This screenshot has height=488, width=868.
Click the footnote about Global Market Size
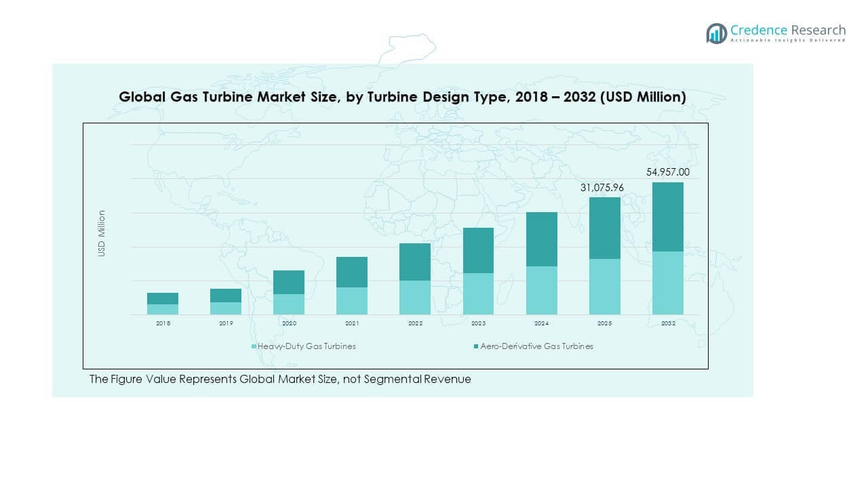click(x=280, y=380)
